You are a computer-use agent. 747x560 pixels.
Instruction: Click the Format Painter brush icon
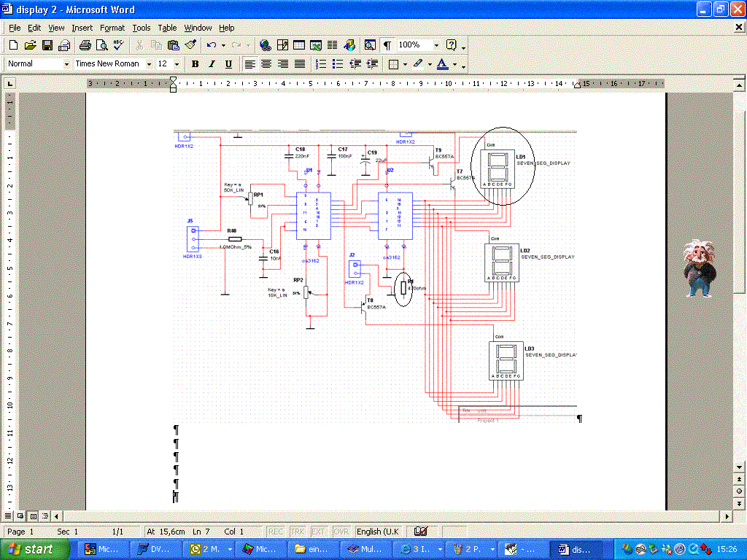(x=190, y=45)
